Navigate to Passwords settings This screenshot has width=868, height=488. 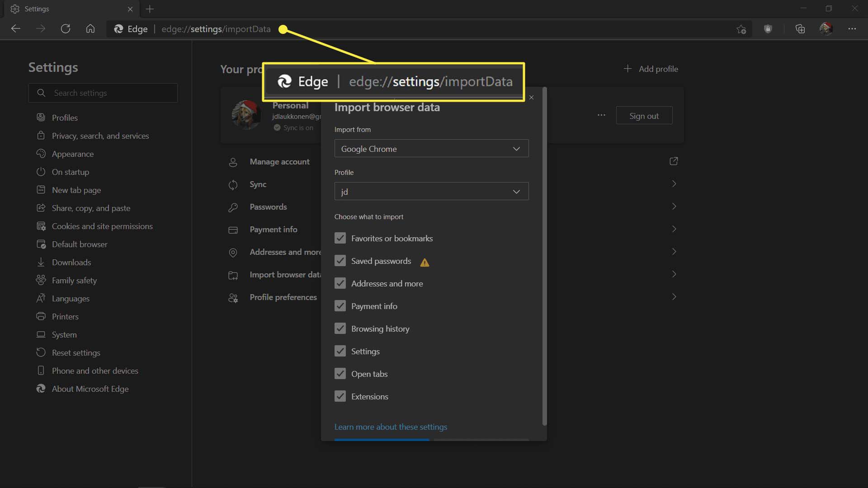[268, 206]
